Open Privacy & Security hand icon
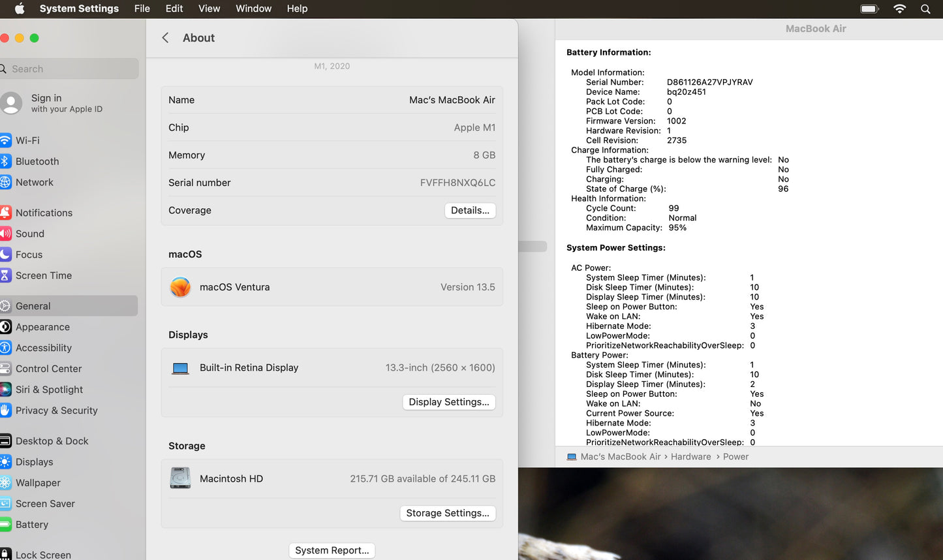Screen dimensions: 943x560 [x=5, y=411]
